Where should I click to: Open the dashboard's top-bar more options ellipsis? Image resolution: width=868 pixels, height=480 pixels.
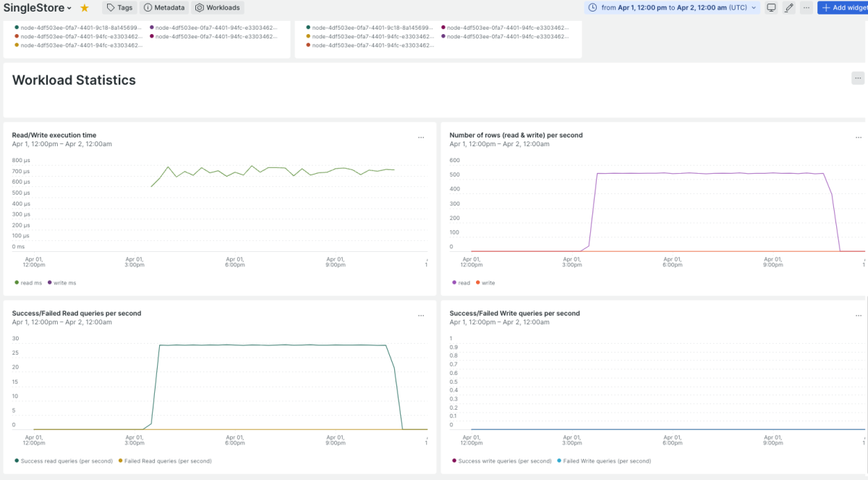coord(806,8)
